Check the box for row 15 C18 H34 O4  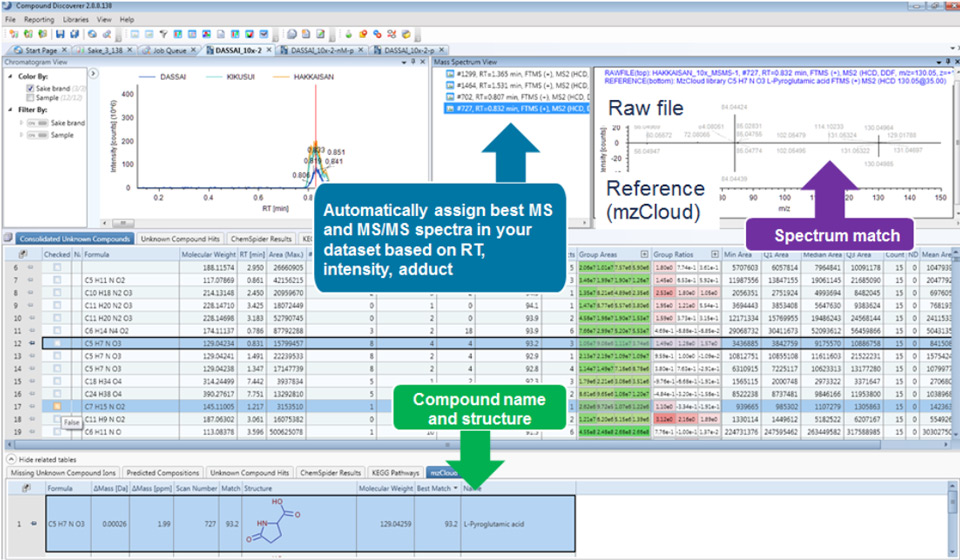pos(57,381)
